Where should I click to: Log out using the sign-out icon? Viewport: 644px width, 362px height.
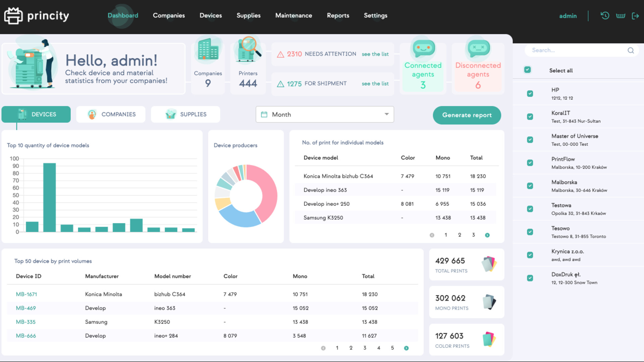pos(636,15)
